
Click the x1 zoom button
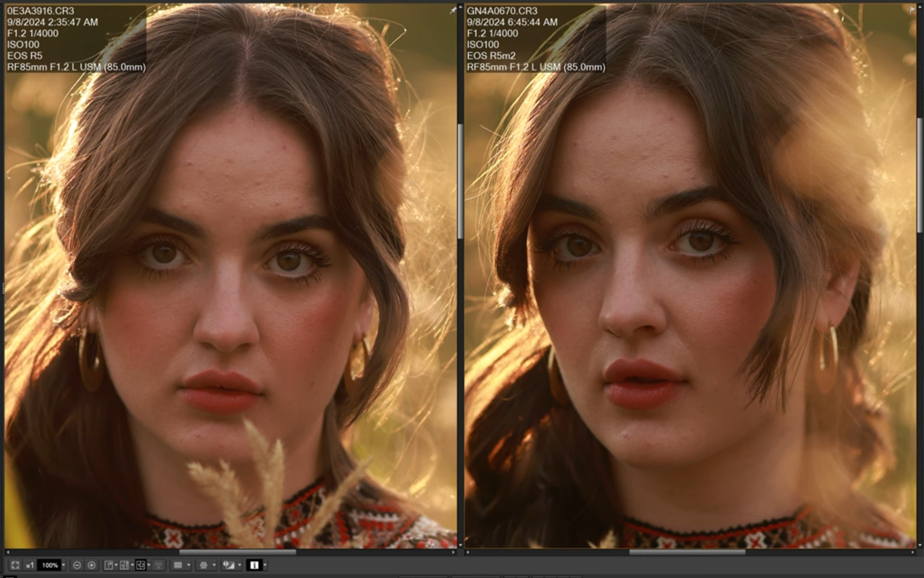pyautogui.click(x=30, y=565)
